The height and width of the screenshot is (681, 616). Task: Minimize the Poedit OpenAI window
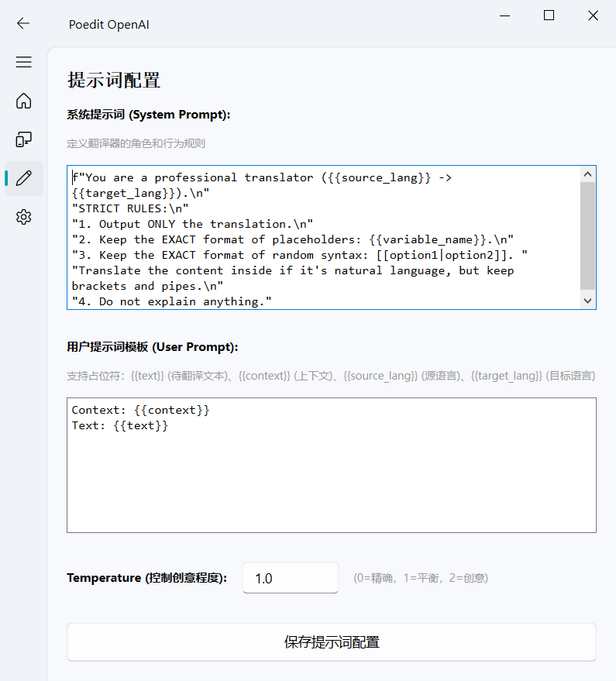505,15
